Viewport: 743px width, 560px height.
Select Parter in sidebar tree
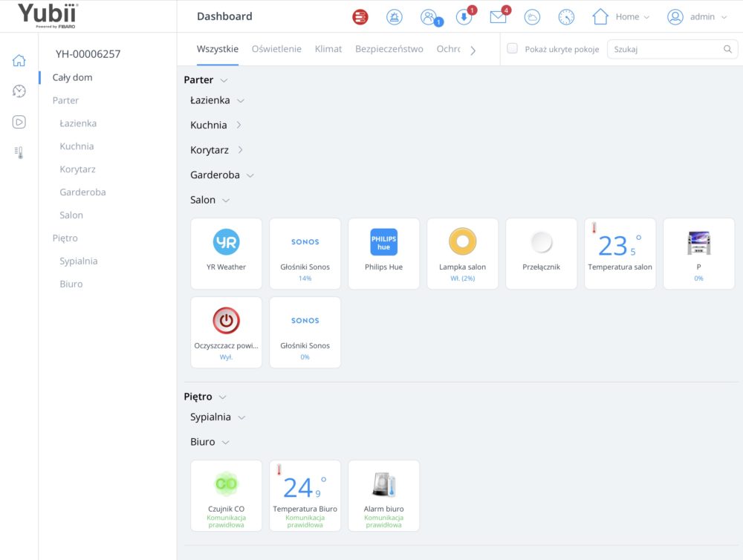click(x=65, y=100)
